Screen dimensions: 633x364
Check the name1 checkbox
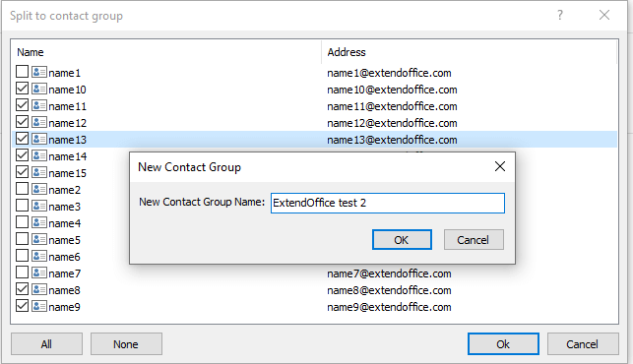pyautogui.click(x=22, y=72)
